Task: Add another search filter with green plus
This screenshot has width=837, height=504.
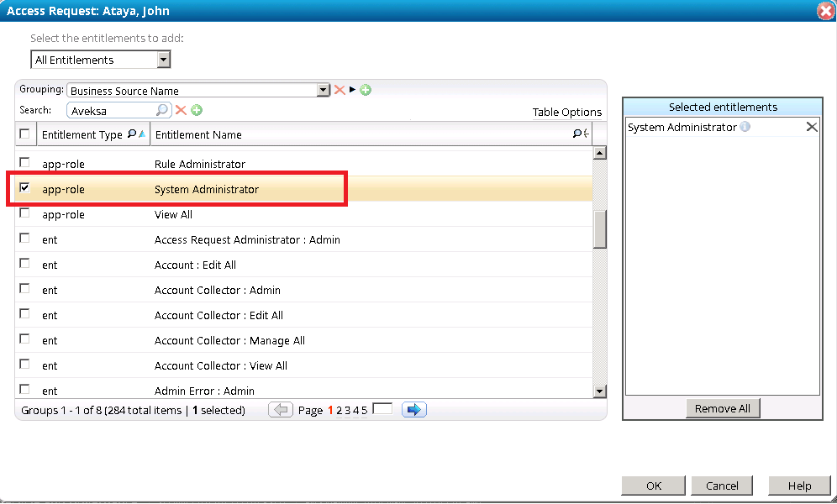Action: pyautogui.click(x=197, y=110)
